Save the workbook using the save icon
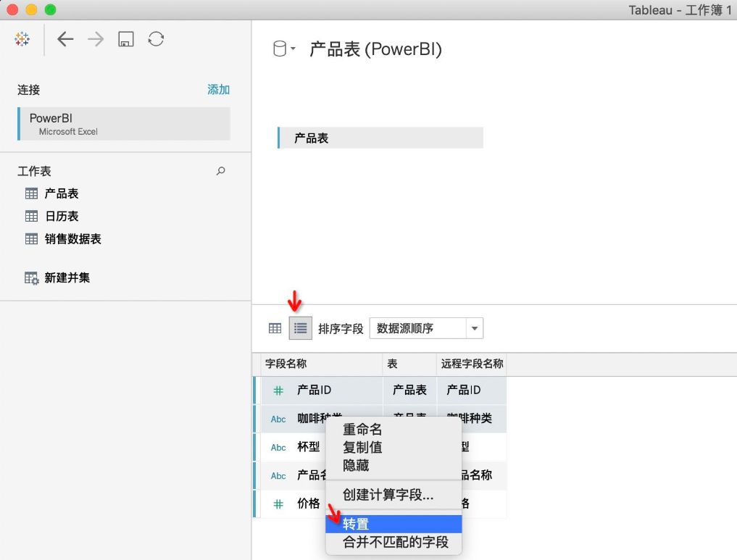737x560 pixels. click(x=125, y=39)
